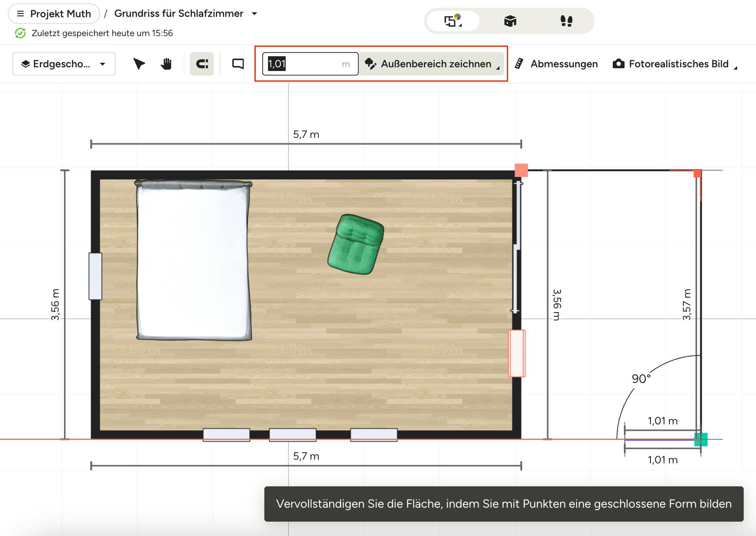Expand the Außenbereich zeichnen corner arrow
756x536 pixels.
498,68
